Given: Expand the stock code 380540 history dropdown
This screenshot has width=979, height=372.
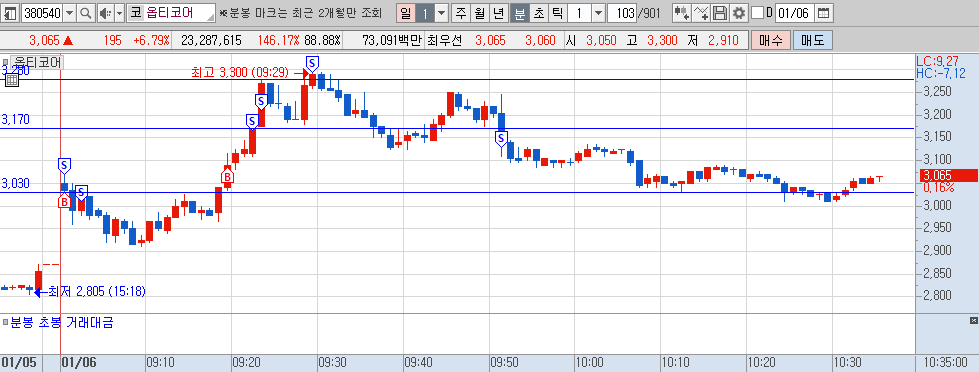Looking at the screenshot, I should pyautogui.click(x=69, y=12).
